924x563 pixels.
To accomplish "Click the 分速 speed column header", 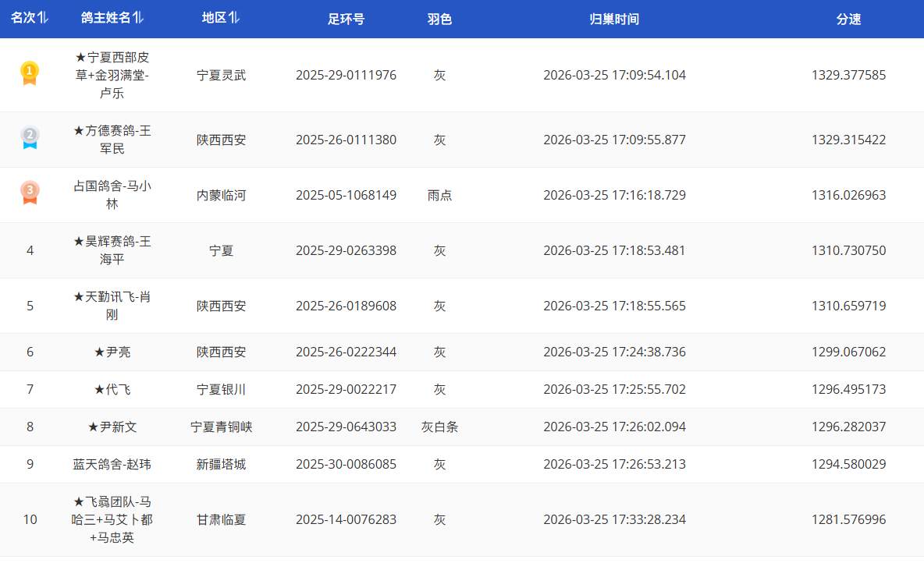I will 848,19.
